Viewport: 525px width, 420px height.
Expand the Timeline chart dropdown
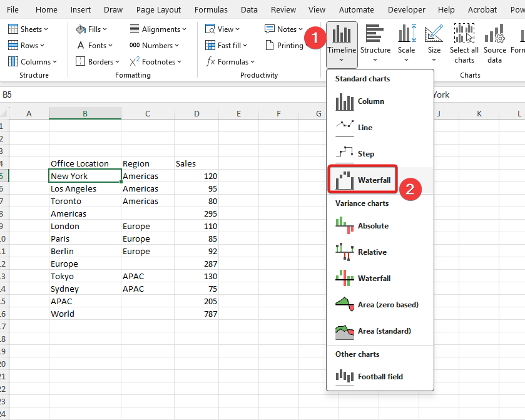tap(342, 44)
